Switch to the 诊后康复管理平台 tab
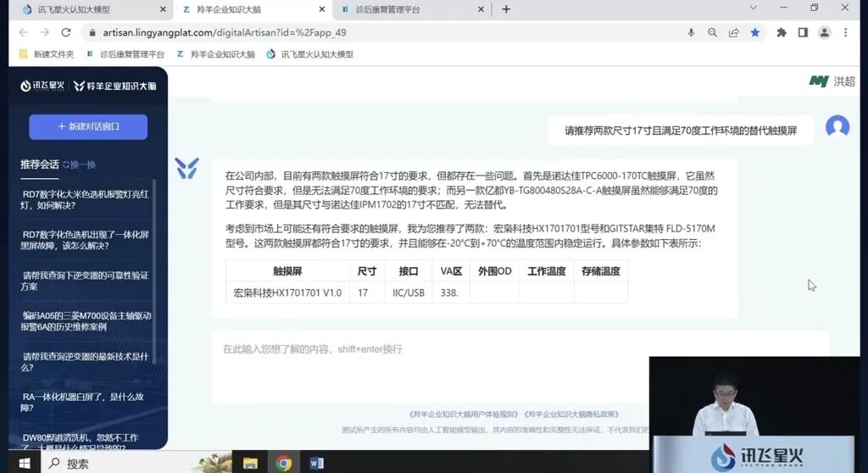This screenshot has width=868, height=473. point(413,9)
